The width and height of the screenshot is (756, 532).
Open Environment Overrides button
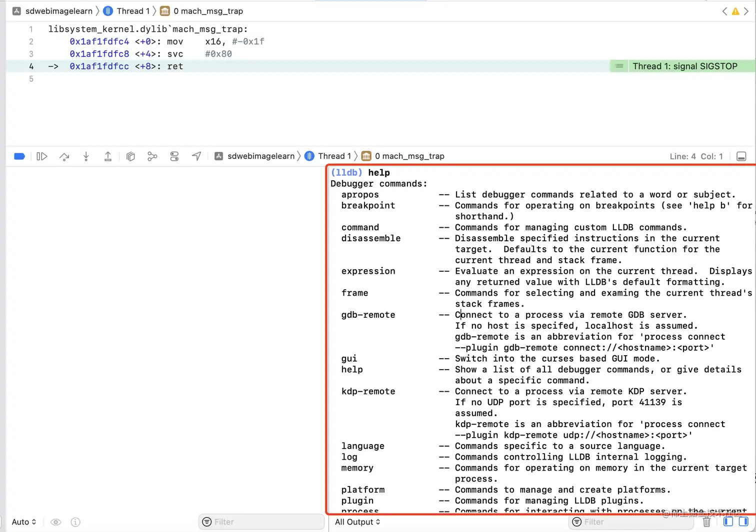point(174,156)
